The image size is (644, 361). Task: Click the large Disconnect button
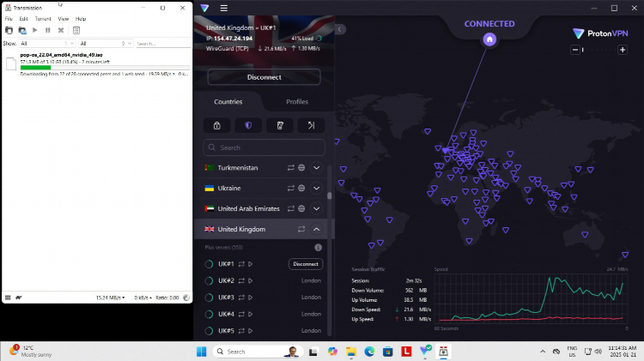pos(264,77)
